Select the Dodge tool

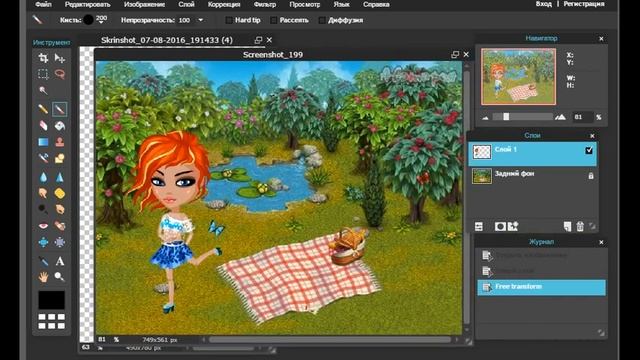point(43,209)
